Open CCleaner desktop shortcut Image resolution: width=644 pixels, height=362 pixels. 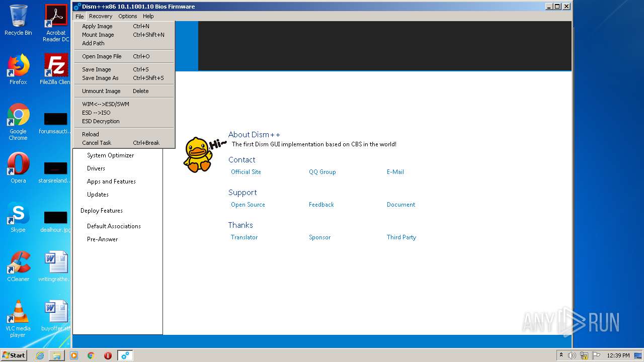(x=18, y=266)
